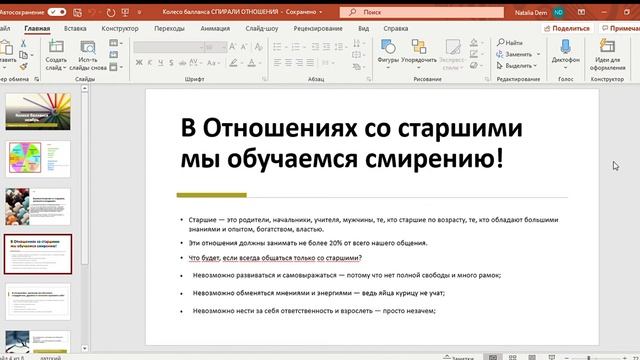Open the Справка tab
The width and height of the screenshot is (640, 360).
[x=396, y=29]
